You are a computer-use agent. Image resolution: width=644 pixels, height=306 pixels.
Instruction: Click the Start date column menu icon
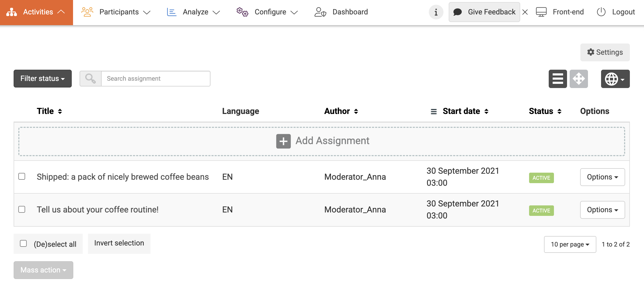[x=434, y=112]
